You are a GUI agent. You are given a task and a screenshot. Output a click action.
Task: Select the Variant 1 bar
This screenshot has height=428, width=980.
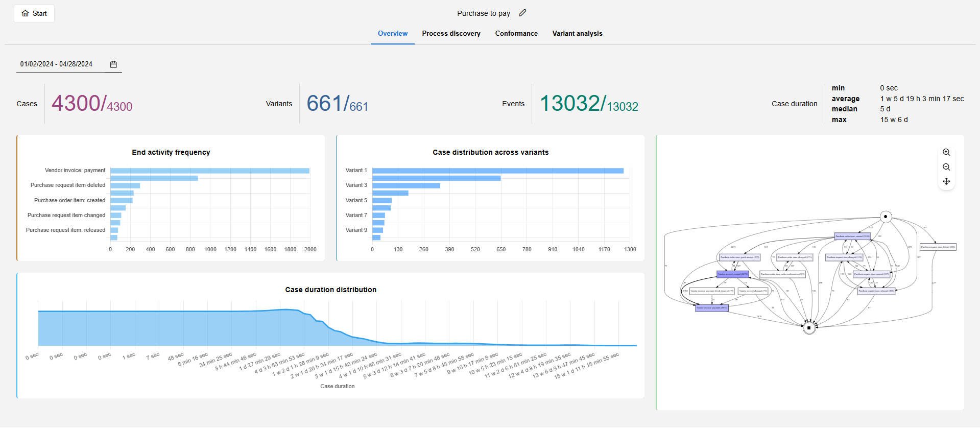(498, 171)
